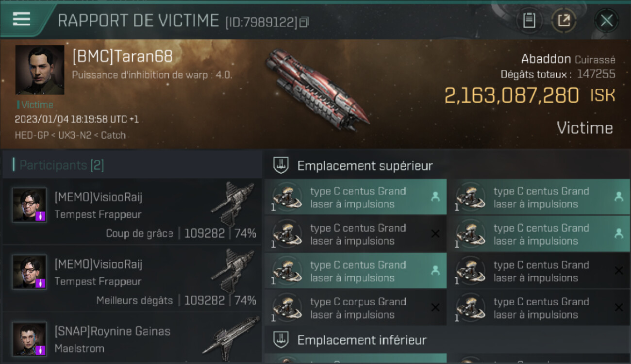Image resolution: width=631 pixels, height=364 pixels.
Task: Open the clipboard notes icon
Action: point(529,20)
